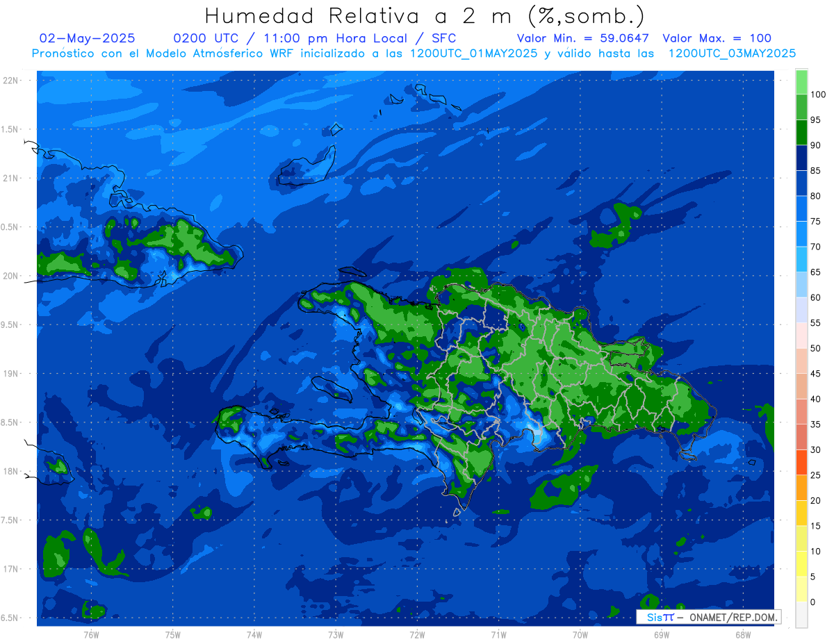Pick the dark green swatch between 90 and 95

[x=801, y=133]
